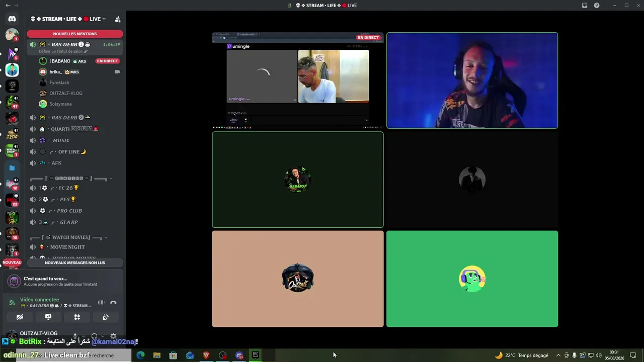The image size is (644, 362).
Task: Open the server name dropdown menu
Action: [67, 19]
